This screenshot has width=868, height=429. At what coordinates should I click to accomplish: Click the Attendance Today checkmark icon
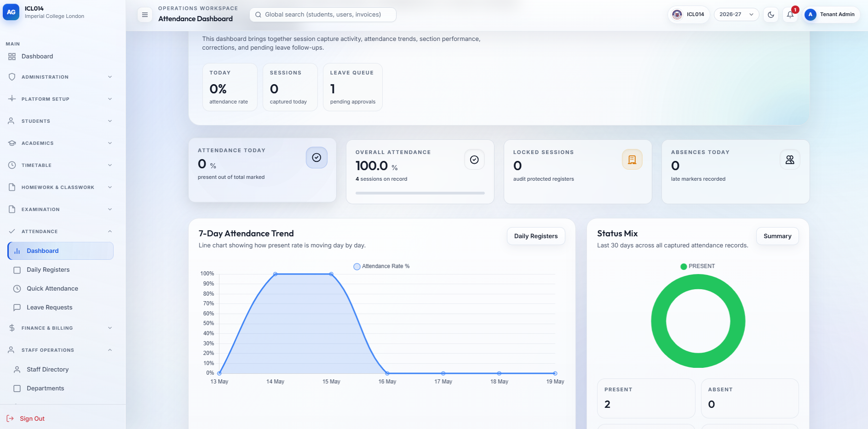316,158
